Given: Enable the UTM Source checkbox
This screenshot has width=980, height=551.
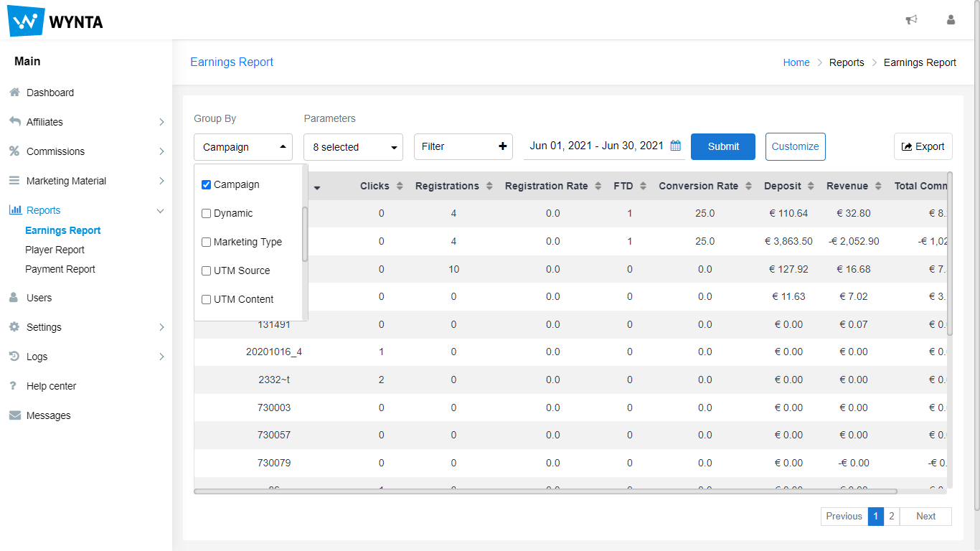Looking at the screenshot, I should pos(207,270).
